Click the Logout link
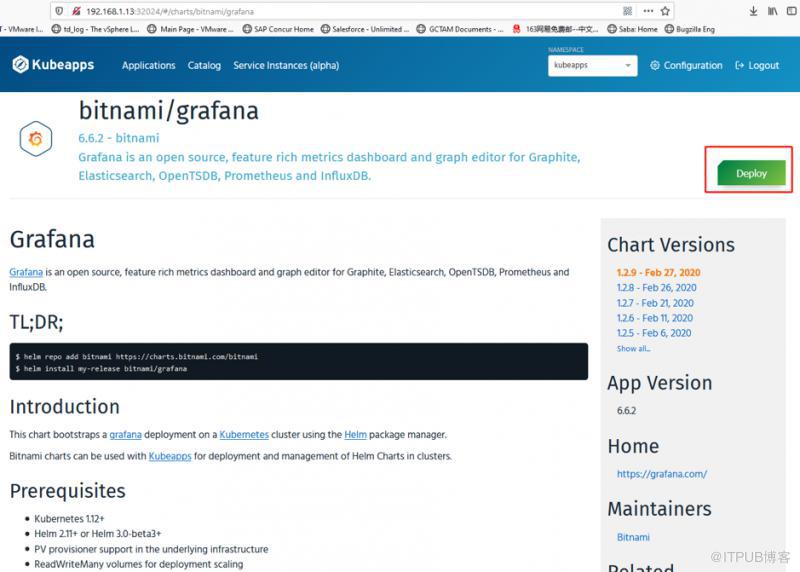 click(757, 65)
